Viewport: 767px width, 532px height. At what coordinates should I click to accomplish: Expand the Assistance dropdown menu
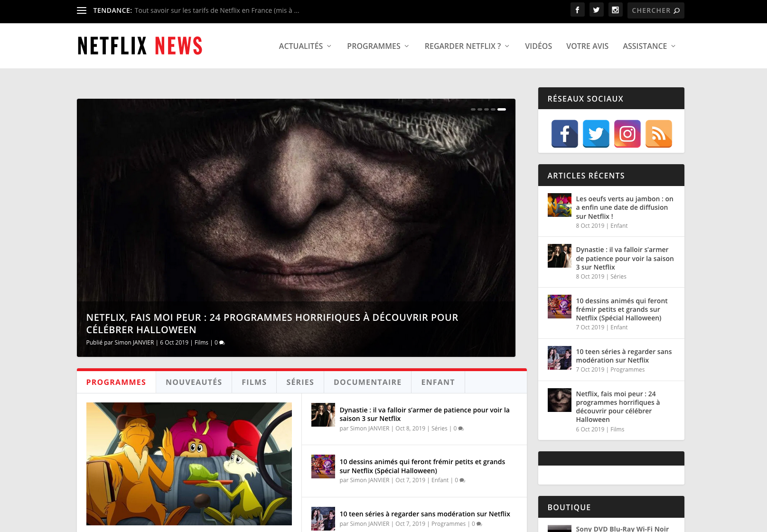(649, 46)
